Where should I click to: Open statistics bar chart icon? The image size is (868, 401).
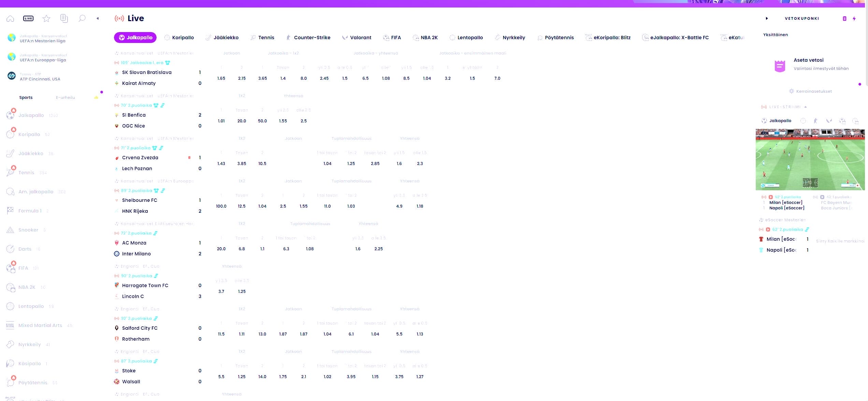point(96,98)
